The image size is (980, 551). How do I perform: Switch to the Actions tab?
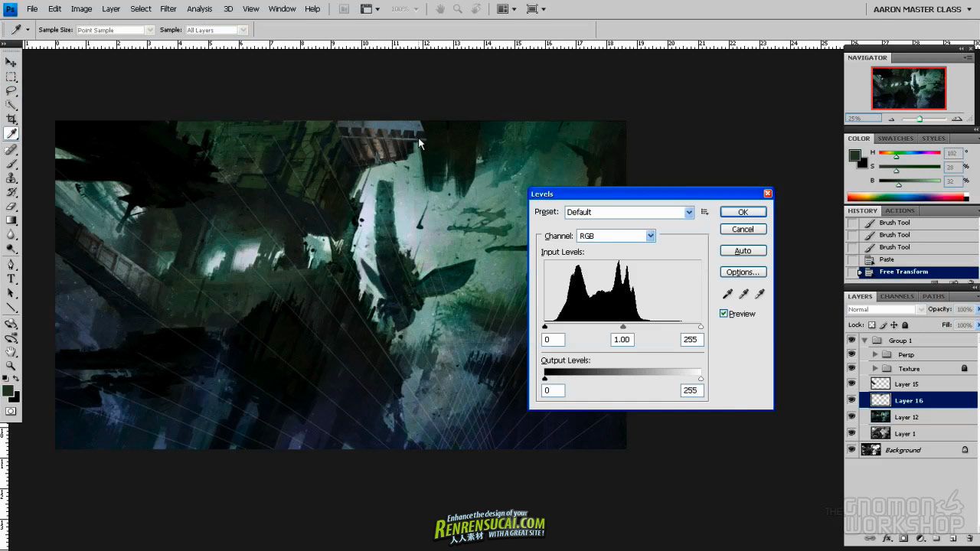click(900, 210)
